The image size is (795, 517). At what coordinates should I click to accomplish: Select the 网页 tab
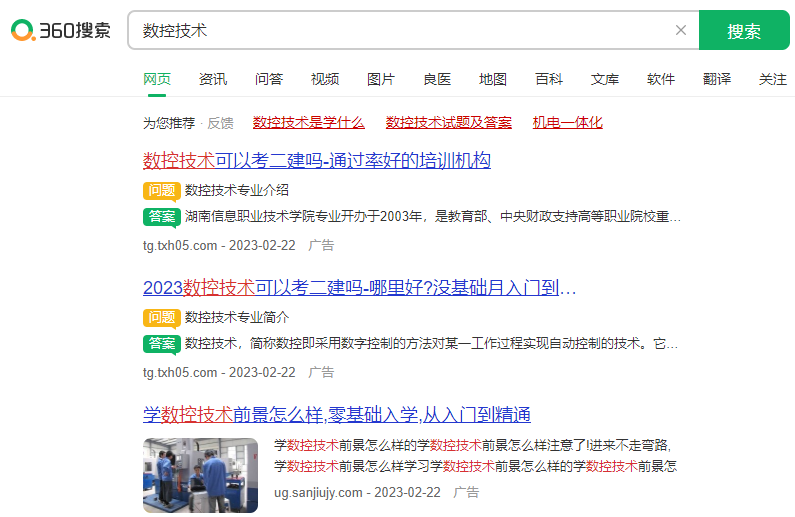[x=157, y=79]
